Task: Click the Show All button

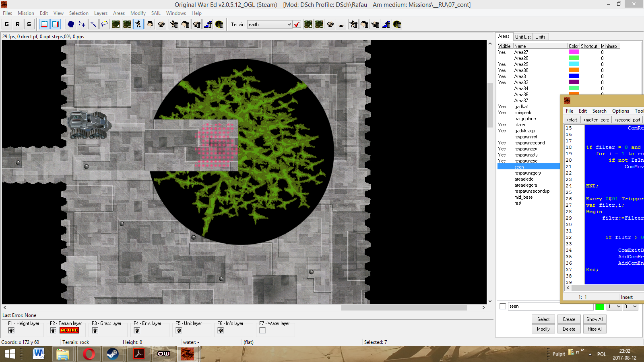Action: (595, 319)
